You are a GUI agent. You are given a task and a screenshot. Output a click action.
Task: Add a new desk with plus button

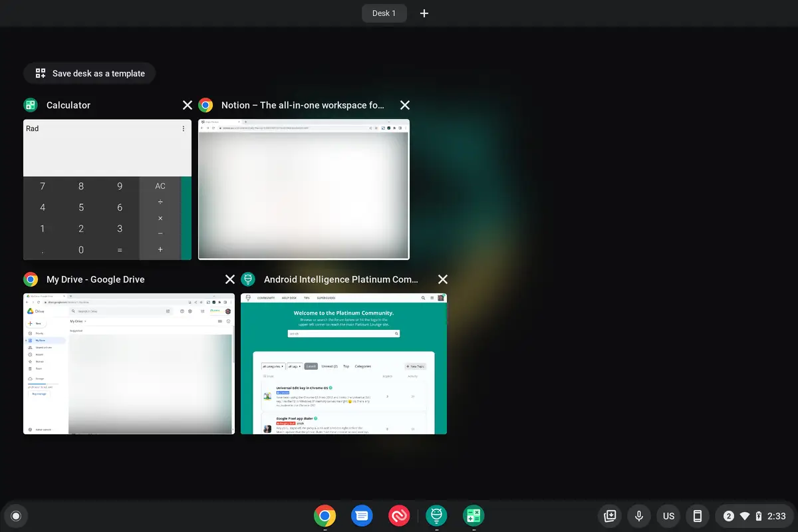[x=424, y=13]
